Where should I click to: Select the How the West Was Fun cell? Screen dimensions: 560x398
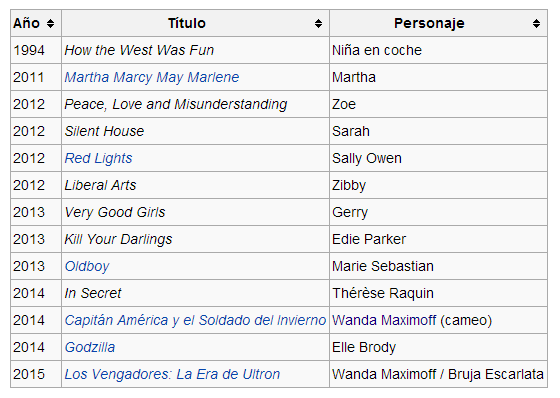click(x=195, y=50)
